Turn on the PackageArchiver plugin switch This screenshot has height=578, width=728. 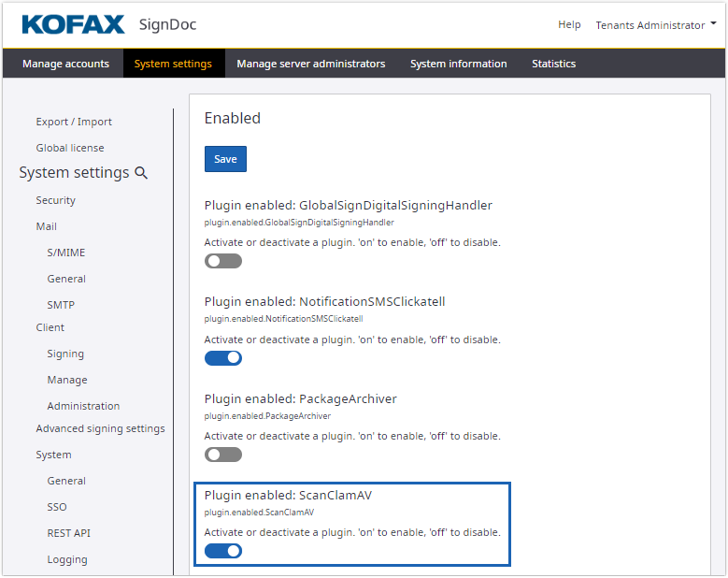pyautogui.click(x=222, y=455)
